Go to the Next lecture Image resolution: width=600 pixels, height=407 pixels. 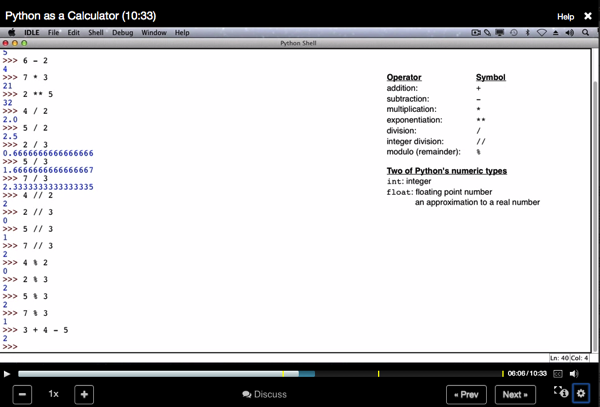515,394
